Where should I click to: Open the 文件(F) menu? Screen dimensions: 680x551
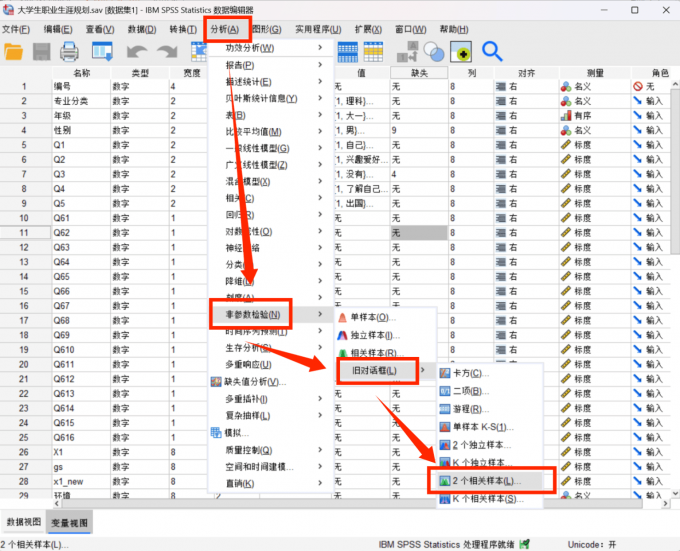(16, 29)
